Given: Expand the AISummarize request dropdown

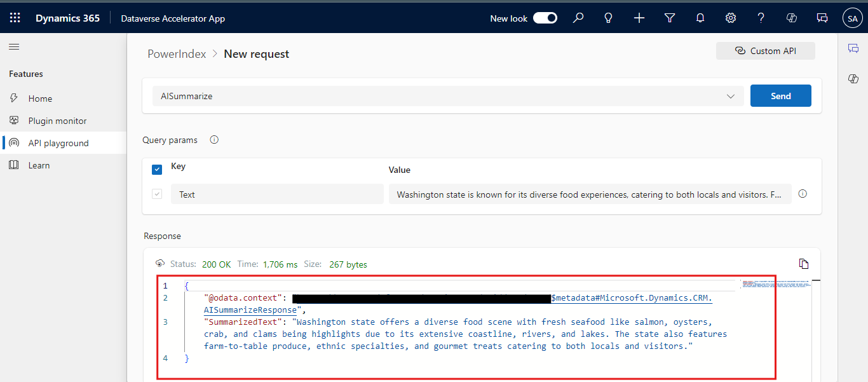Looking at the screenshot, I should 730,97.
